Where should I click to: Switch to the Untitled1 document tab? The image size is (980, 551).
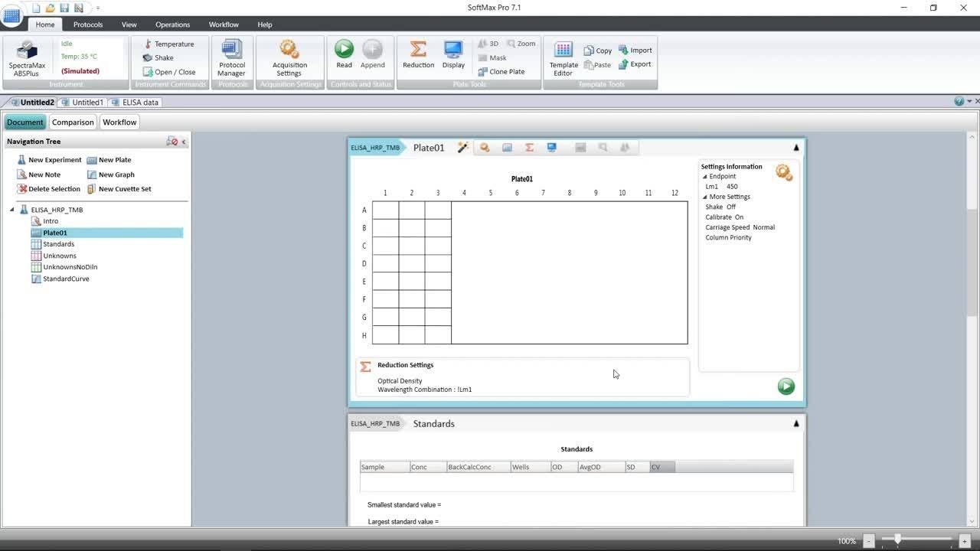point(82,102)
